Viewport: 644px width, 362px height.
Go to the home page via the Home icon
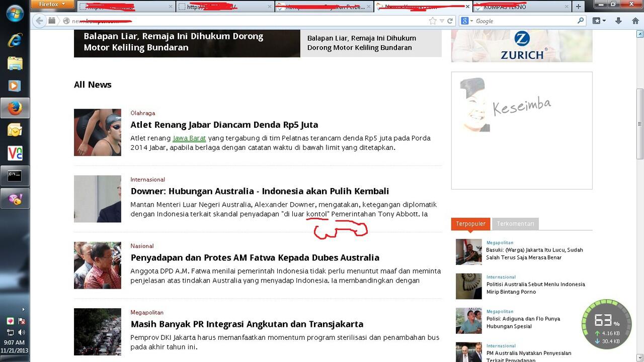635,21
